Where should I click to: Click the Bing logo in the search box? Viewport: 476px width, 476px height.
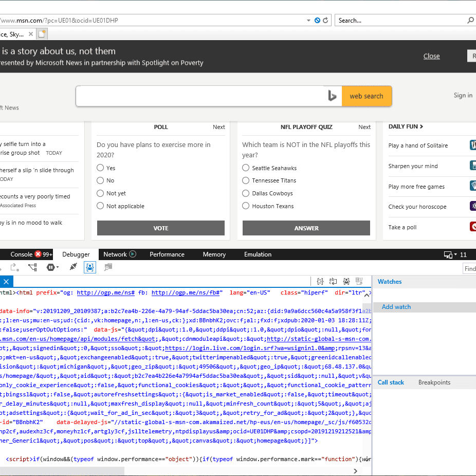[x=332, y=96]
